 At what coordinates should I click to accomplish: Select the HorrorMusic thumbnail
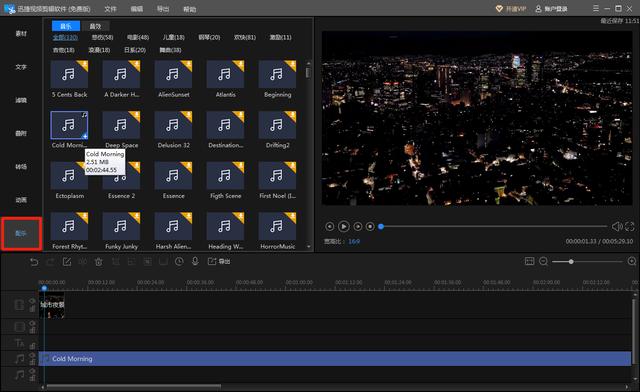point(278,226)
